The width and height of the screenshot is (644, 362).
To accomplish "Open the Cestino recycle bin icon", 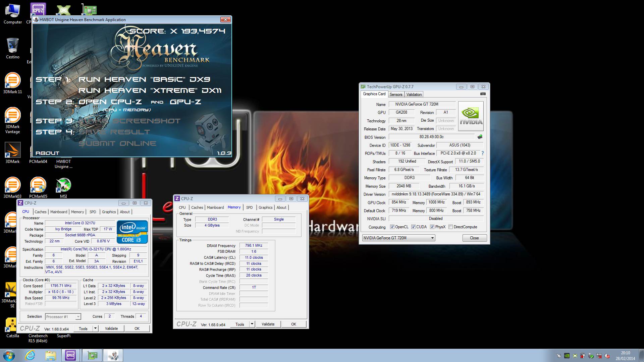I will (13, 49).
